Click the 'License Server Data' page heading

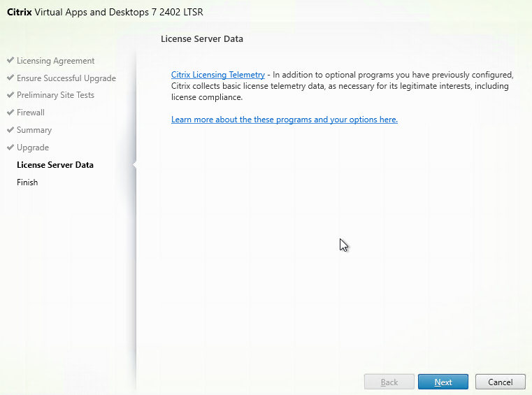(202, 39)
